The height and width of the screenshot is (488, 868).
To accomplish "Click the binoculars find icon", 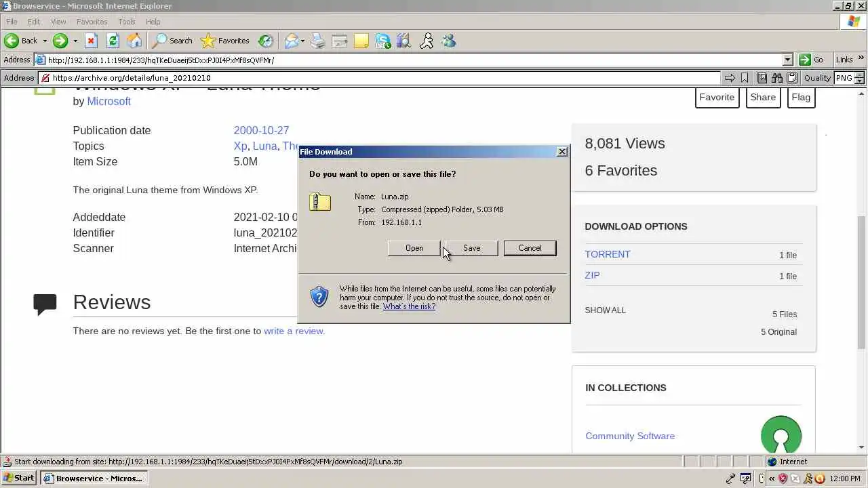I will point(777,78).
